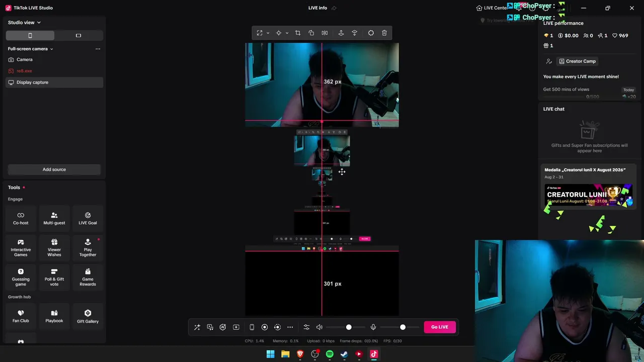Click the flip horizontal icon
644x362 pixels.
tap(325, 33)
